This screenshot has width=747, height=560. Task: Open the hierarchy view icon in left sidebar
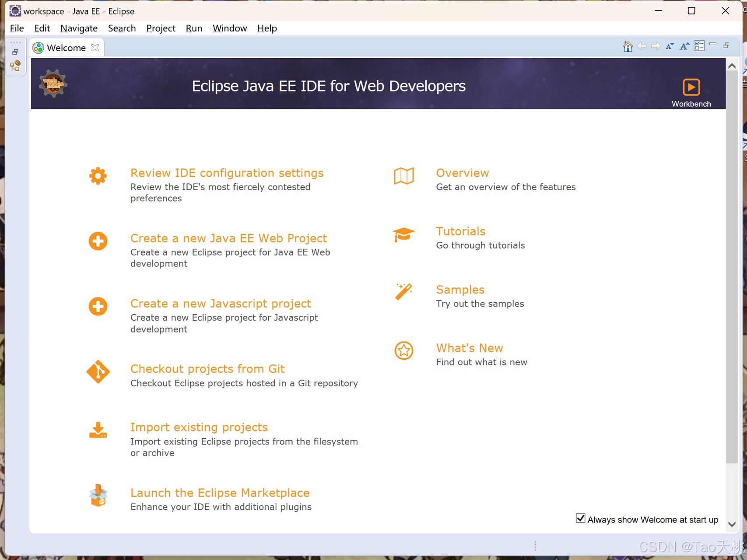coord(15,66)
